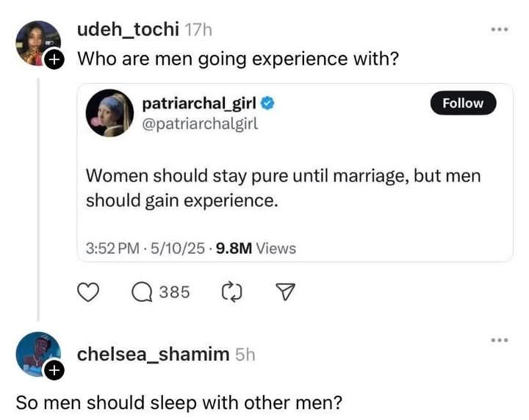The width and height of the screenshot is (529, 420).
Task: Open the 17h timestamp on udeh_tochi's post
Action: tap(198, 30)
